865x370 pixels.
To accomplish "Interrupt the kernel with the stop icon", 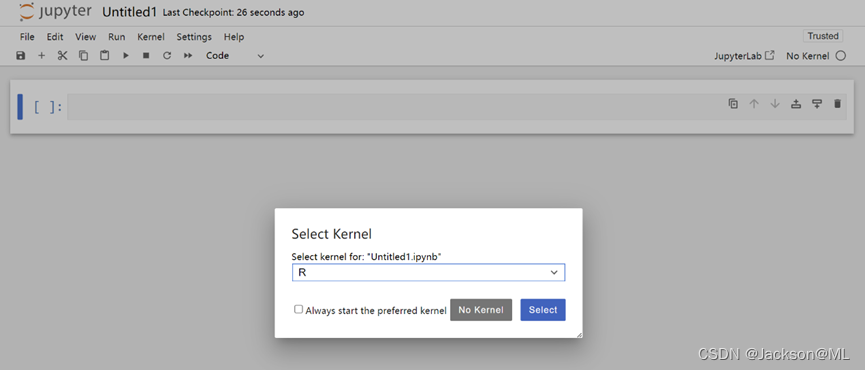I will pos(146,56).
